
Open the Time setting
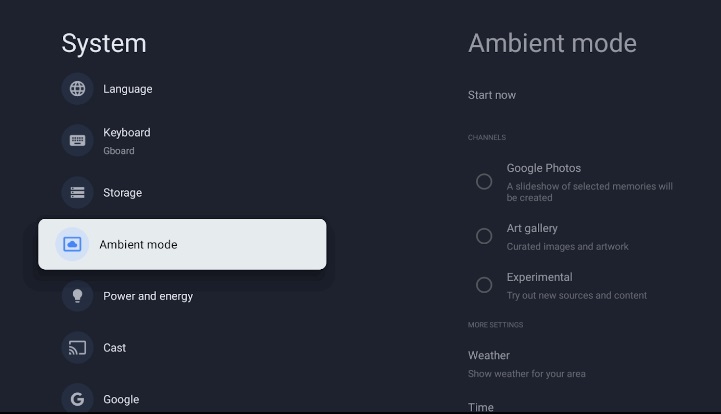[481, 407]
